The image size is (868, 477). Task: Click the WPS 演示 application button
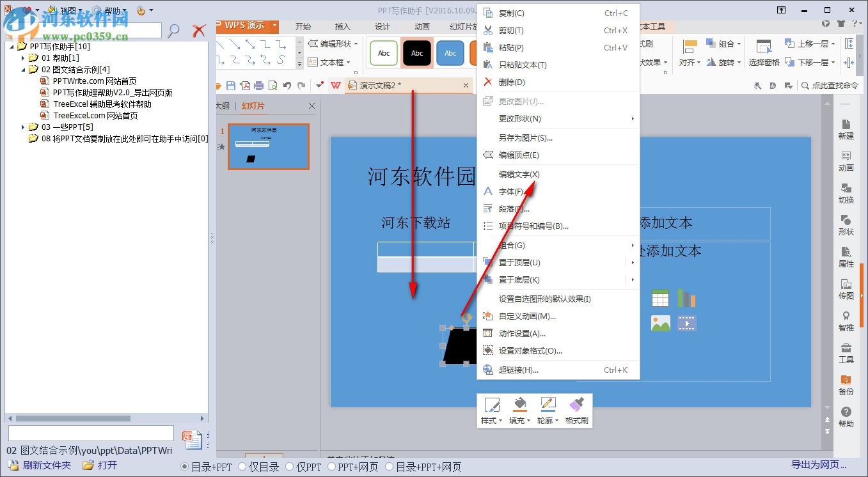click(247, 26)
